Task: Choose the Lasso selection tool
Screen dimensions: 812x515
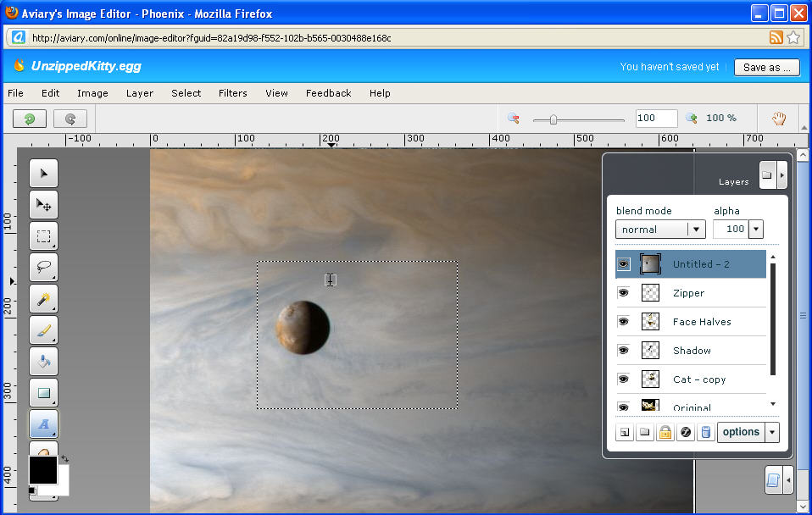Action: tap(43, 267)
